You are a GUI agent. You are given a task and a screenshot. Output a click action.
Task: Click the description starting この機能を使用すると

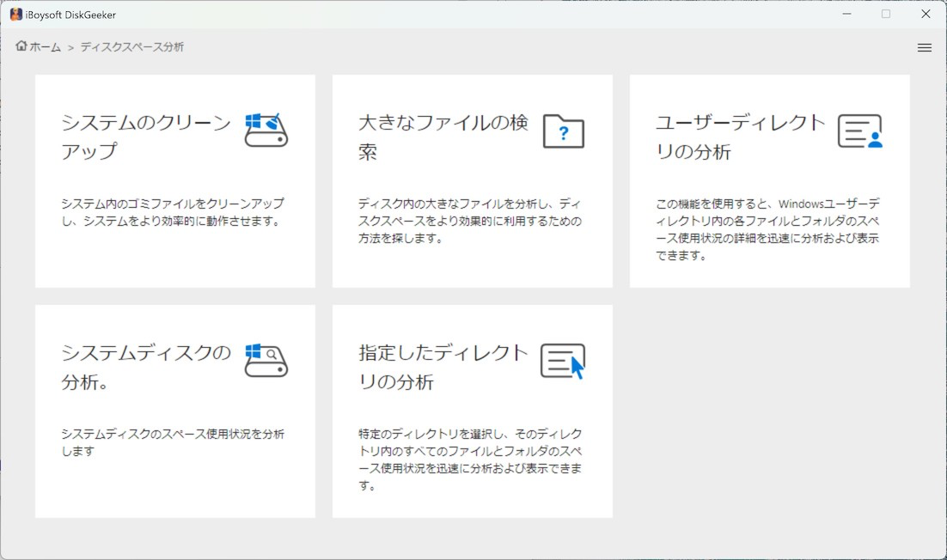click(767, 229)
